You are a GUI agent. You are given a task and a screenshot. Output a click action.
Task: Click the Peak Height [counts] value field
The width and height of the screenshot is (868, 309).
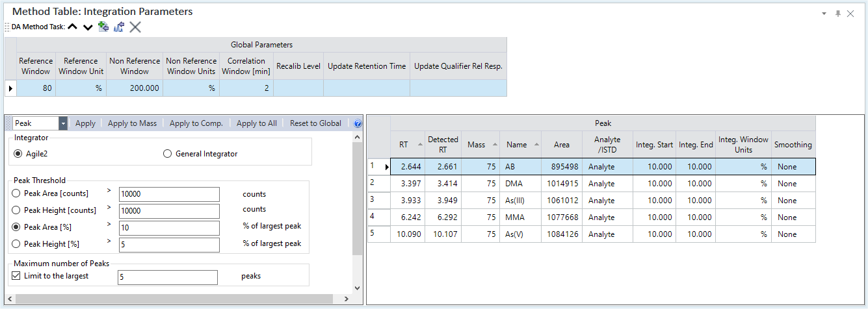point(169,211)
